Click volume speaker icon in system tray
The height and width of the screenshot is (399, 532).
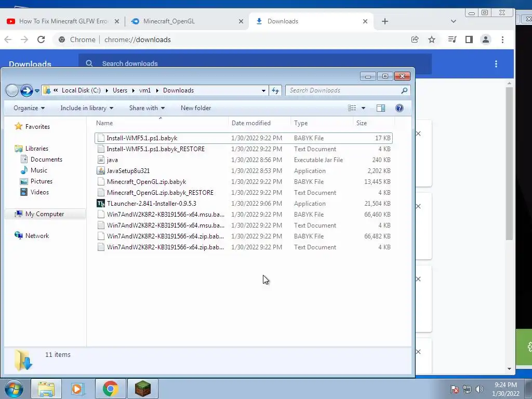pos(479,389)
